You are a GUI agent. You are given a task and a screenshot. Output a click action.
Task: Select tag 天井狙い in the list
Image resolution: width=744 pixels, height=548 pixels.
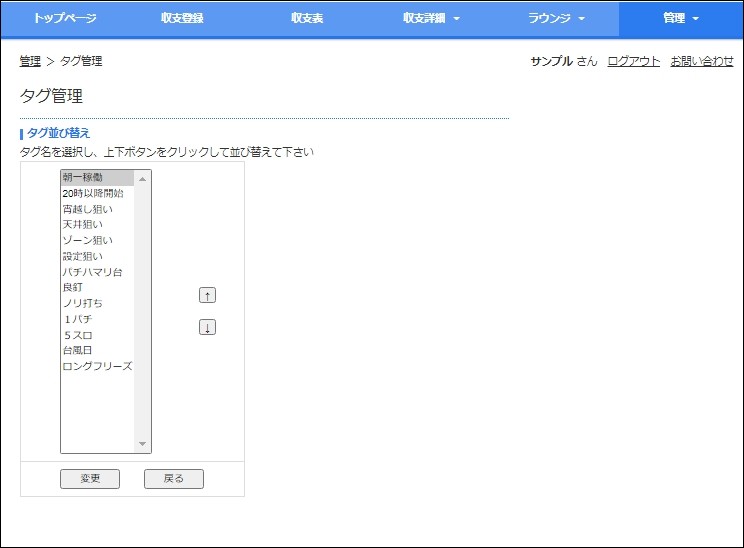point(97,224)
